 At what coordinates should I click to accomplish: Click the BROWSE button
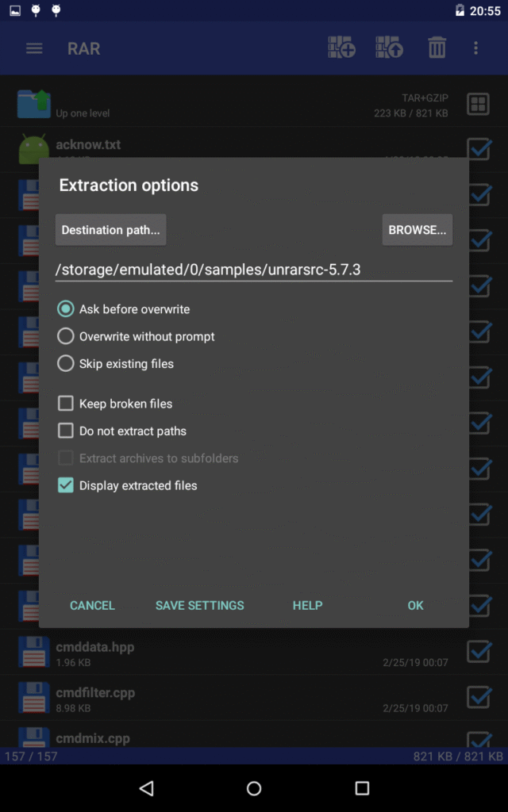(417, 230)
